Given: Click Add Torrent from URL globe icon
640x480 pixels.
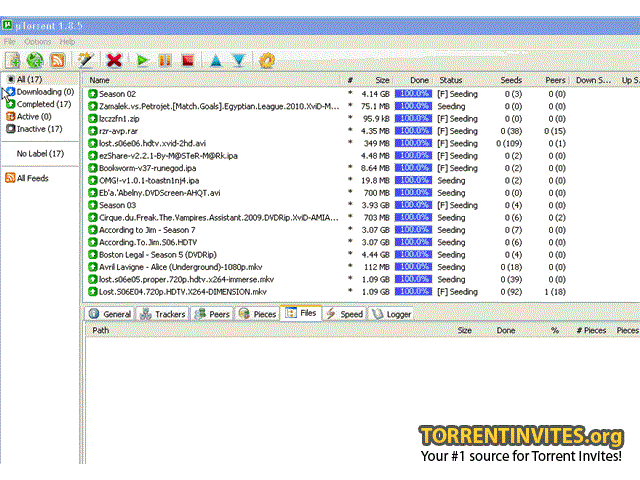Looking at the screenshot, I should (35, 60).
